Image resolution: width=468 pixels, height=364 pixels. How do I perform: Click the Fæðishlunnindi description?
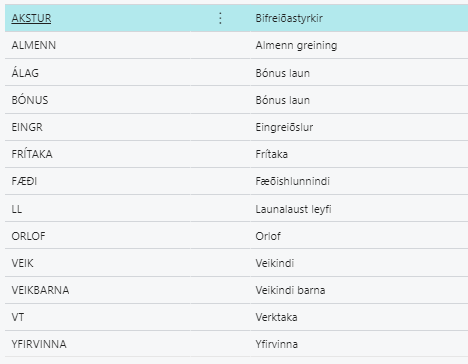pyautogui.click(x=292, y=181)
